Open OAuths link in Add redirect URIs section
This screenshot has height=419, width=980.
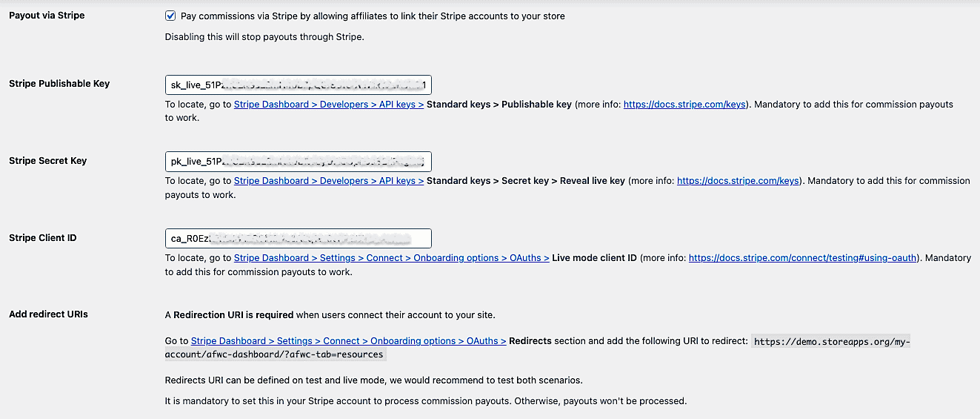(x=348, y=341)
